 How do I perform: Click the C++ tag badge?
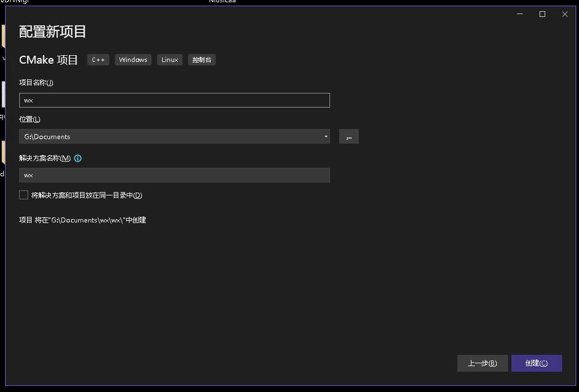98,60
